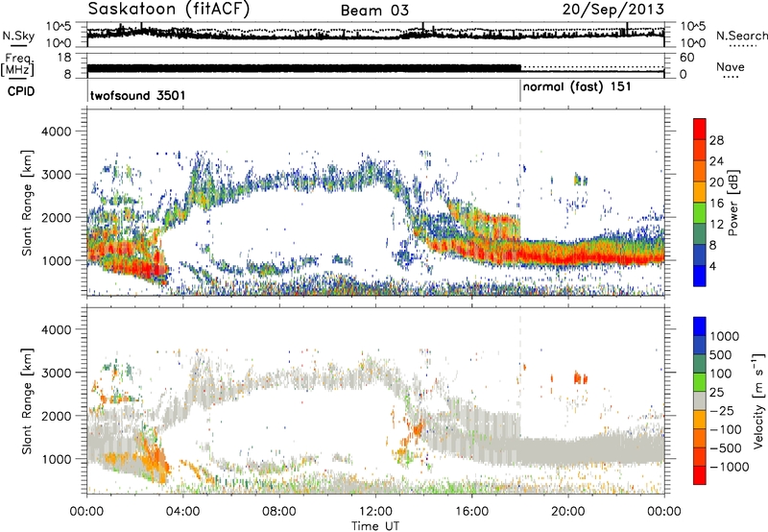Screen dimensions: 768x532
Task: Click the 'Slant Range [km]' label of the power panel
Action: pyautogui.click(x=27, y=203)
